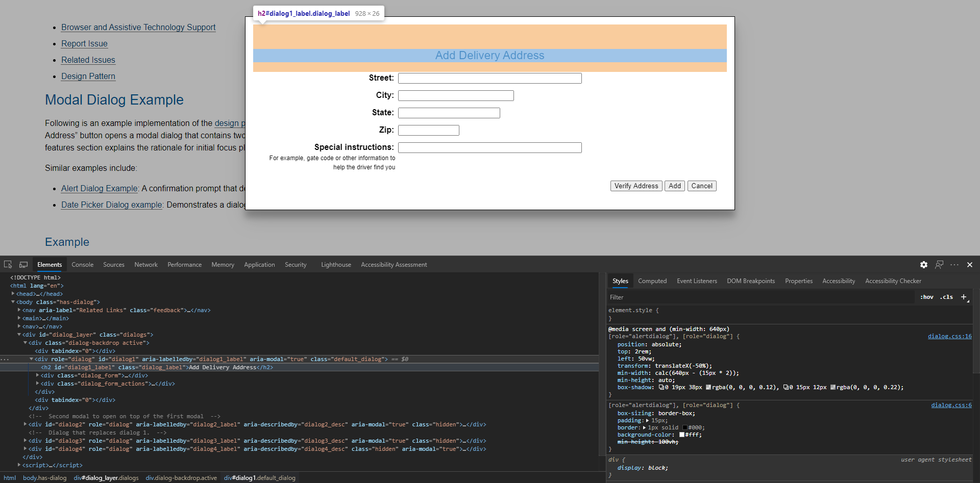Open the #000 border color swatch

point(684,428)
